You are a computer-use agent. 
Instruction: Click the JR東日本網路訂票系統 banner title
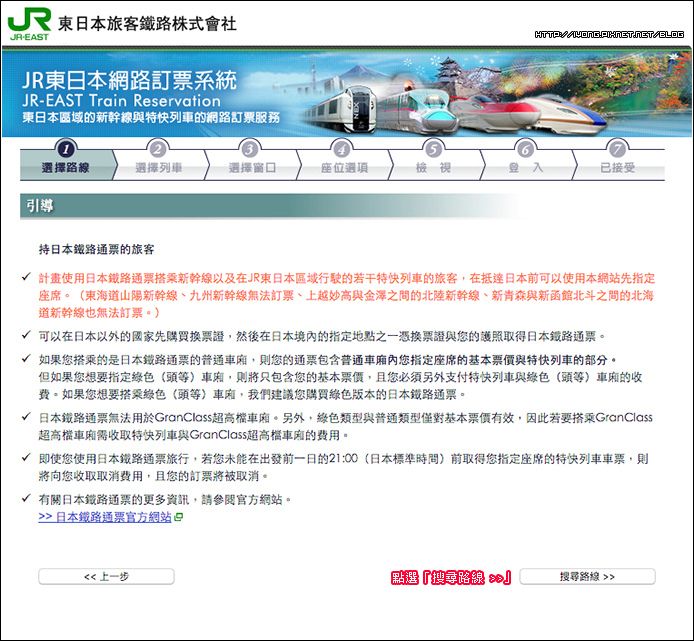[x=130, y=80]
